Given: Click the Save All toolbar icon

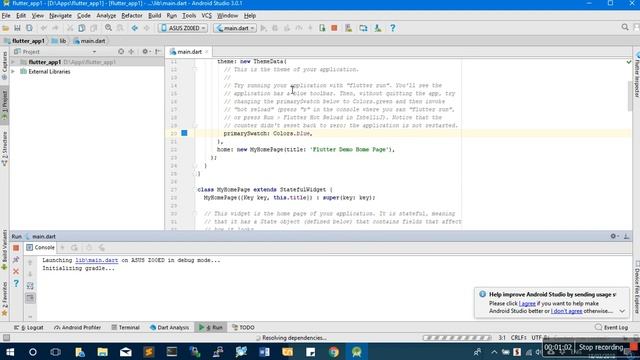Looking at the screenshot, I should coord(17,28).
